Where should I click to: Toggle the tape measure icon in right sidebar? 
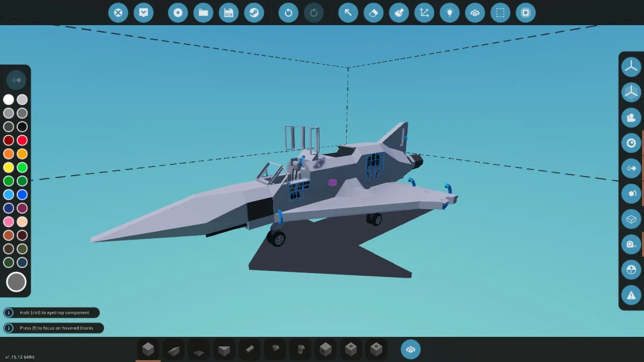click(x=631, y=244)
